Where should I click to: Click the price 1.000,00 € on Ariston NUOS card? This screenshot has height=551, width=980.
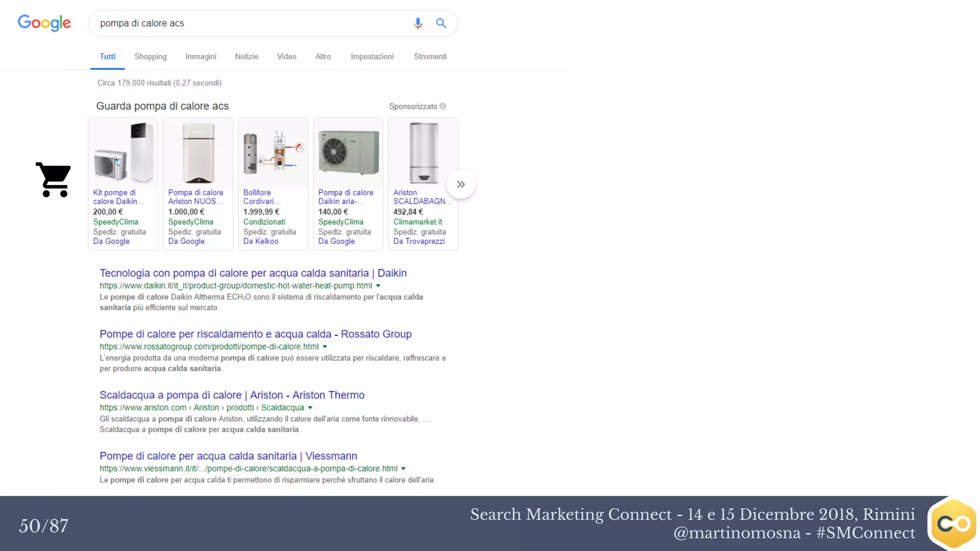[x=186, y=212]
